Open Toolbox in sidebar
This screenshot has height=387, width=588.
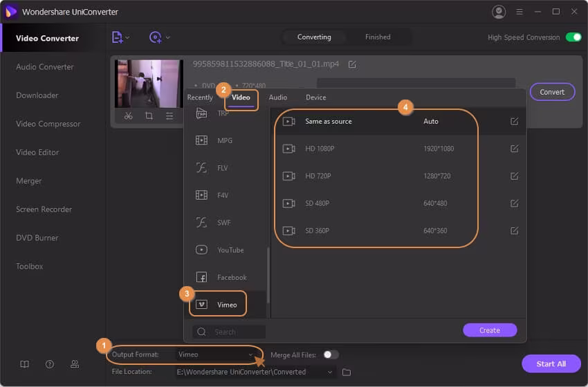(x=29, y=266)
